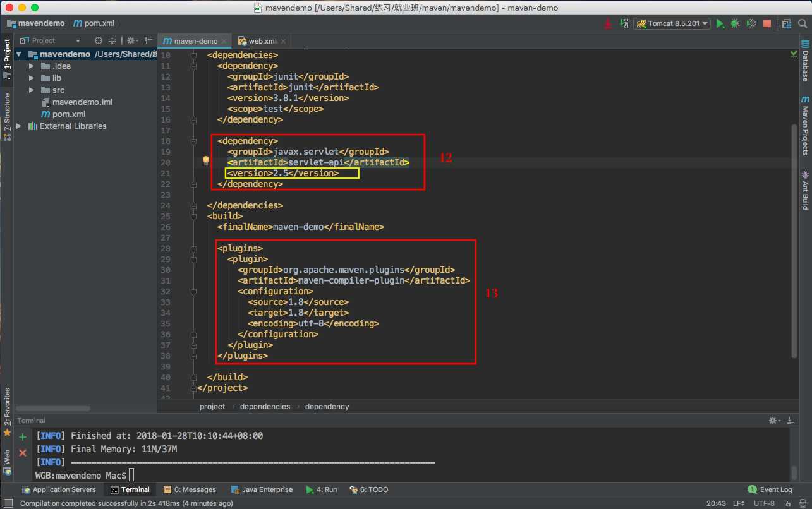The width and height of the screenshot is (812, 509).
Task: Collapse the mavendemo root project node
Action: coord(20,54)
